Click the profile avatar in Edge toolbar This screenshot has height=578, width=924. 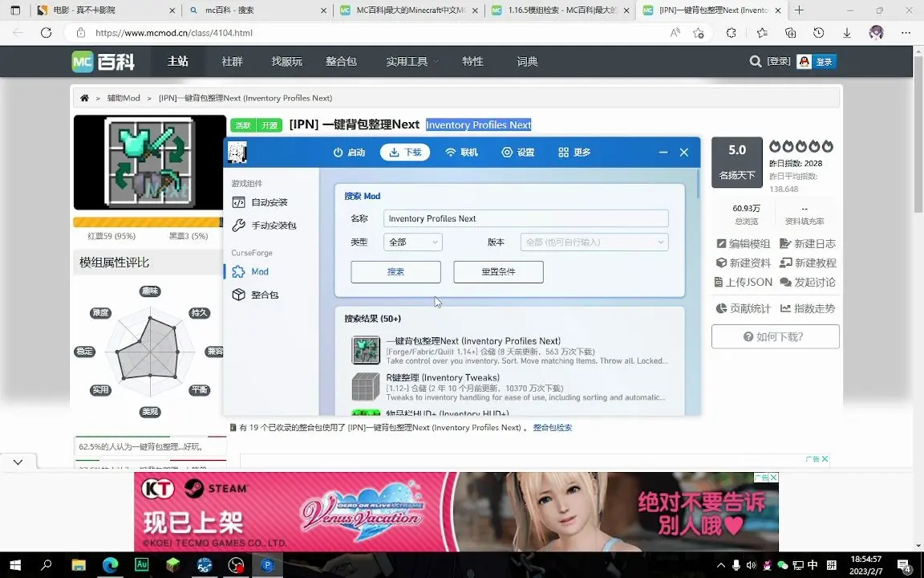tap(876, 33)
